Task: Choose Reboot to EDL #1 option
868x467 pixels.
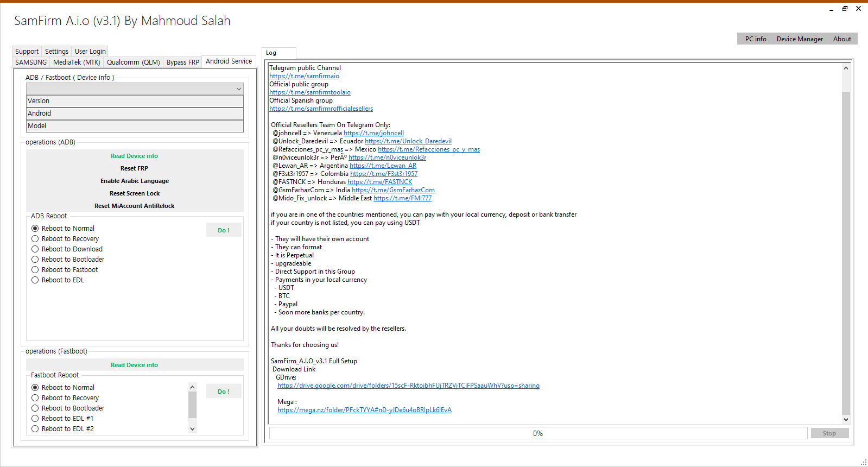Action: [x=62, y=419]
